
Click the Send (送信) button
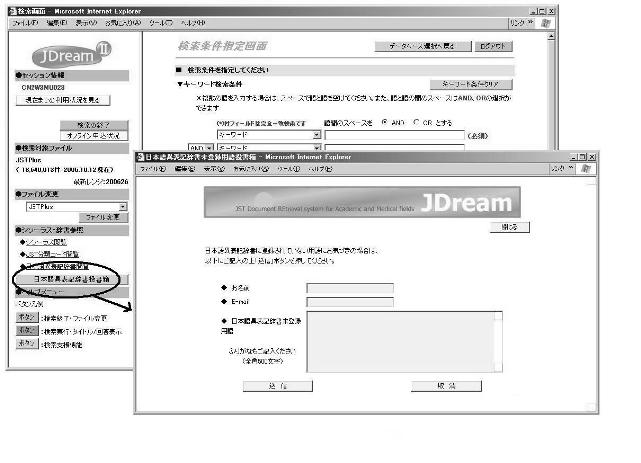coord(250,384)
